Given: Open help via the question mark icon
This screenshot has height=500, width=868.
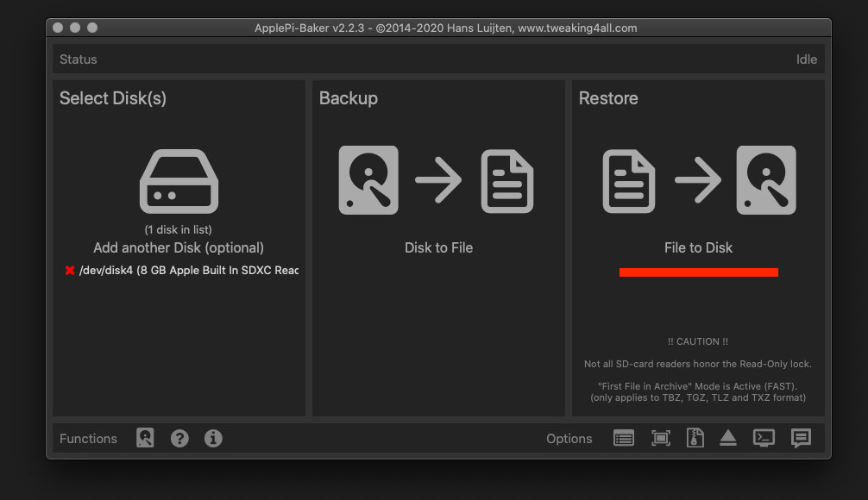Looking at the screenshot, I should pos(179,439).
